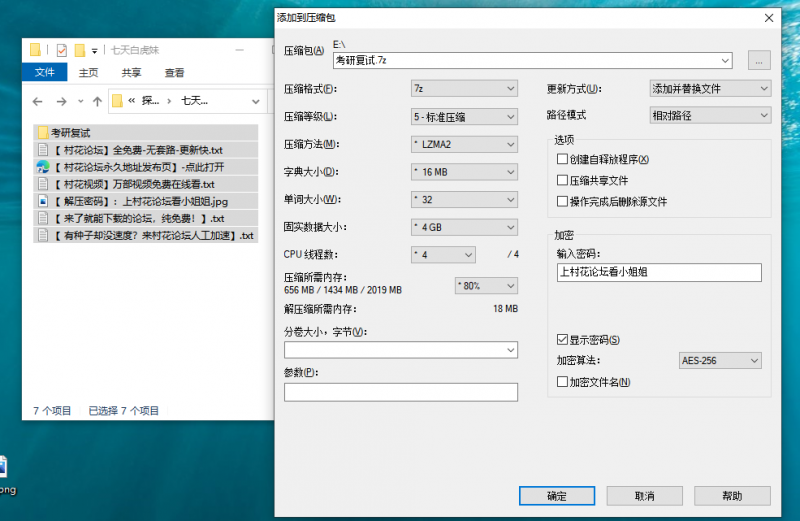Click the 取消 button
The width and height of the screenshot is (800, 521).
645,496
